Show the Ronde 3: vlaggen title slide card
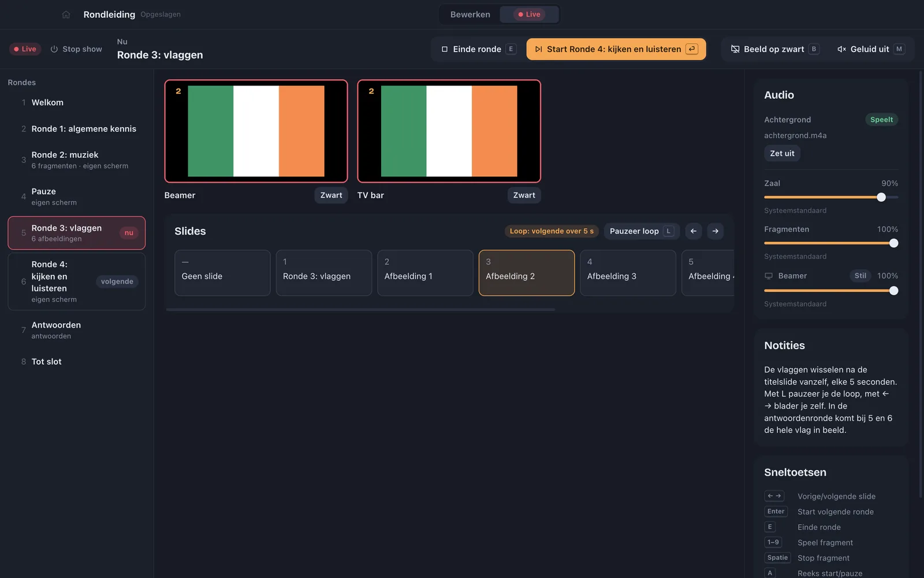 coord(324,273)
